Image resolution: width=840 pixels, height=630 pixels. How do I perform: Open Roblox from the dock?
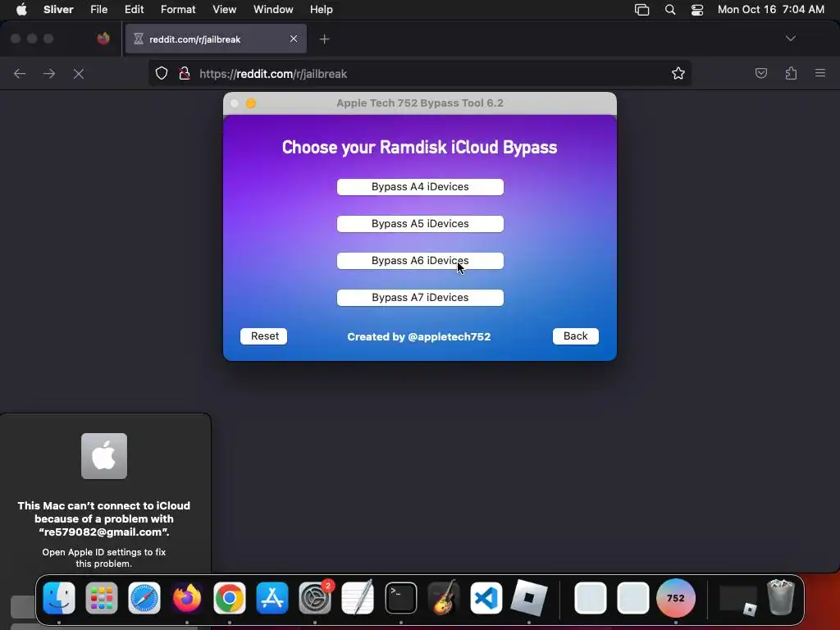pos(529,598)
